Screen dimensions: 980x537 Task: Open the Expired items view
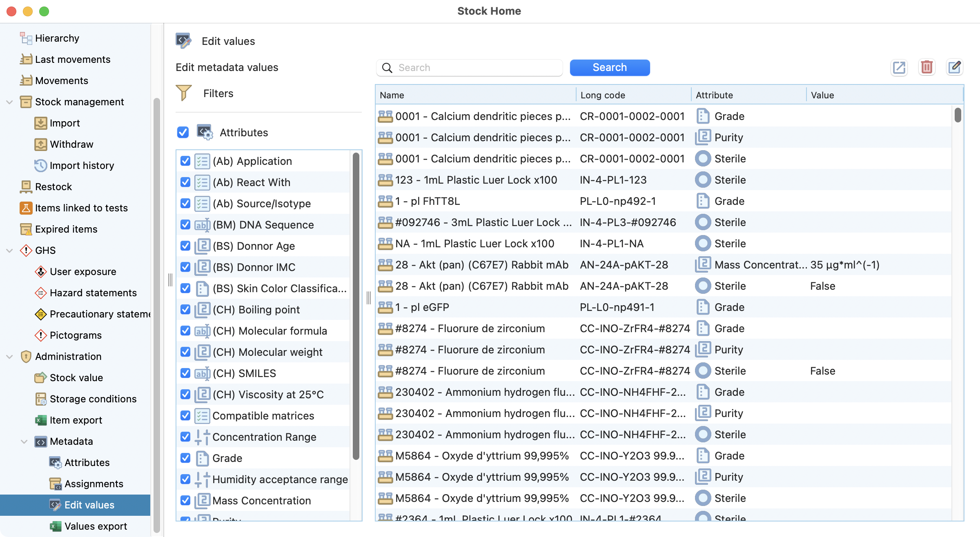pos(66,229)
